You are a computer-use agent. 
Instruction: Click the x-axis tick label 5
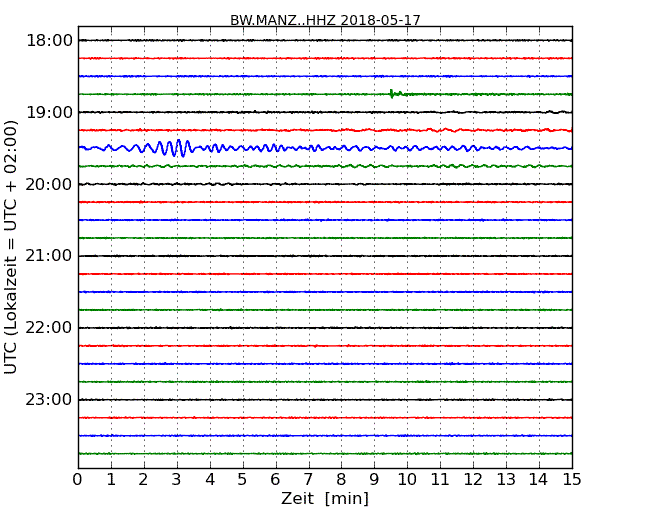[243, 480]
